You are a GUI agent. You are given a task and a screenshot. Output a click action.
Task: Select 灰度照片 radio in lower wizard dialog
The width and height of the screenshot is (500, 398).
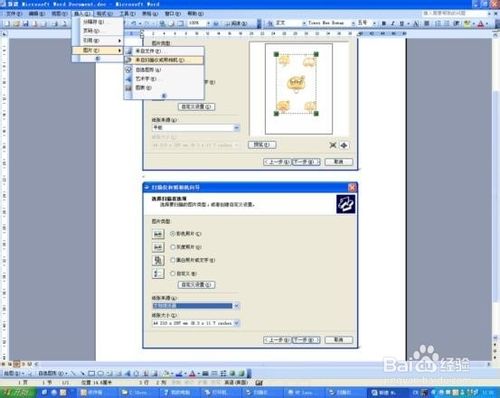(173, 247)
